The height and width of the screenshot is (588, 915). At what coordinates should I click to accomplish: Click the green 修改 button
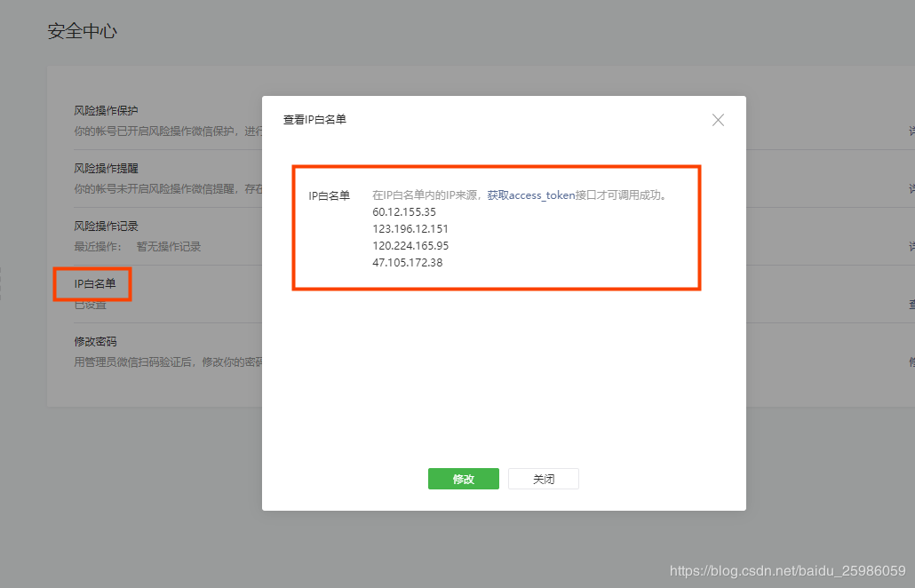(x=463, y=479)
